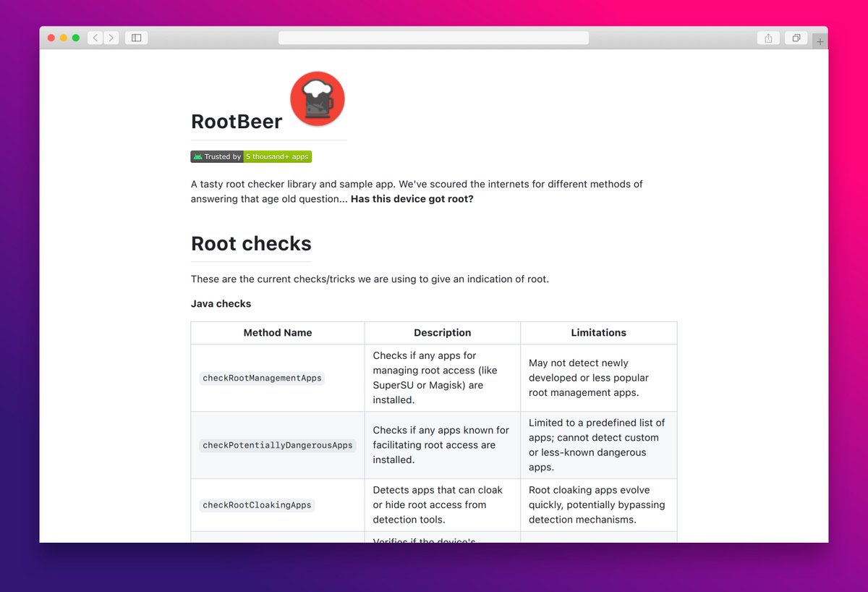Screen dimensions: 868x592
Task: Click the sentence about current checks/tricks
Action: pyautogui.click(x=370, y=279)
